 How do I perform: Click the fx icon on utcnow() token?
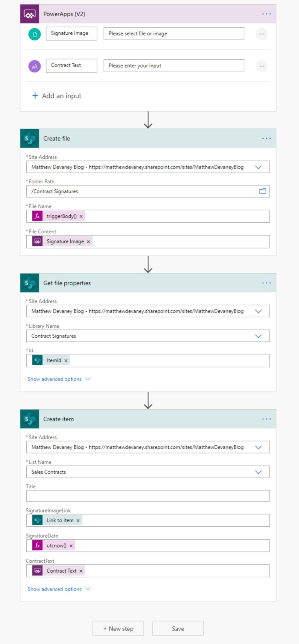(x=37, y=546)
